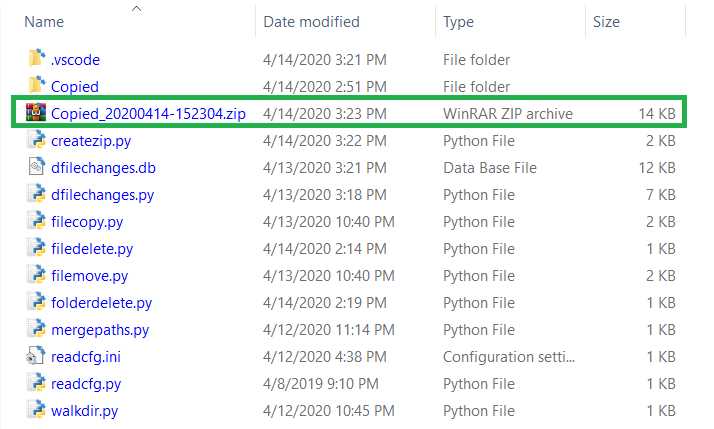
Task: Click the Python icon beside mergepaths.py
Action: point(36,329)
